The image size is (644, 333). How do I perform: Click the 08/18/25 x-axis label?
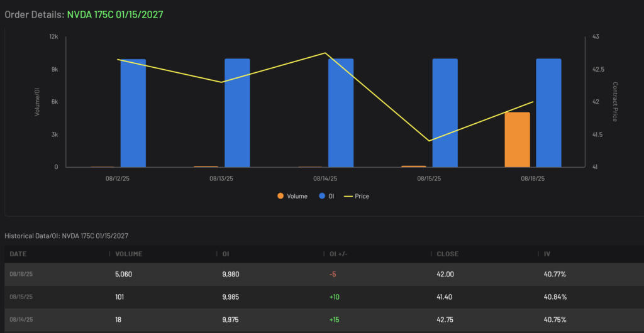533,179
